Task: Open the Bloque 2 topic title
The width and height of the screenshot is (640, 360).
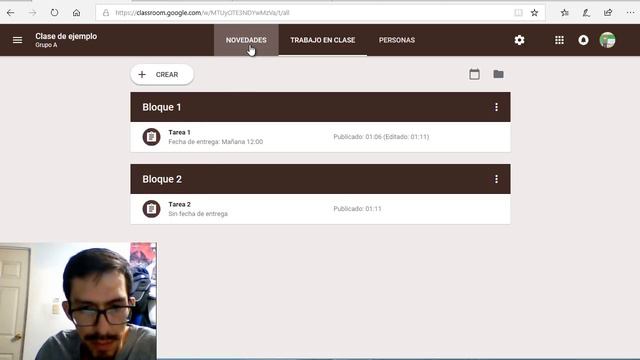Action: (x=162, y=179)
